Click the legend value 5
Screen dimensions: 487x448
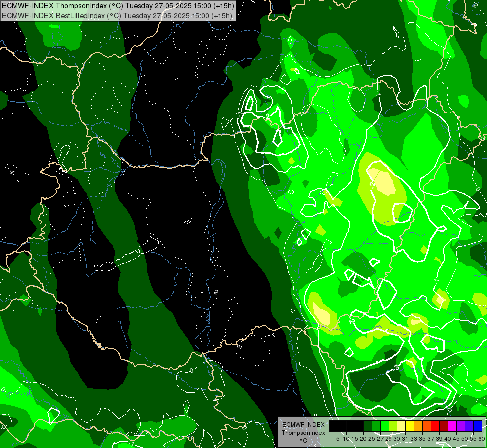click(x=338, y=439)
